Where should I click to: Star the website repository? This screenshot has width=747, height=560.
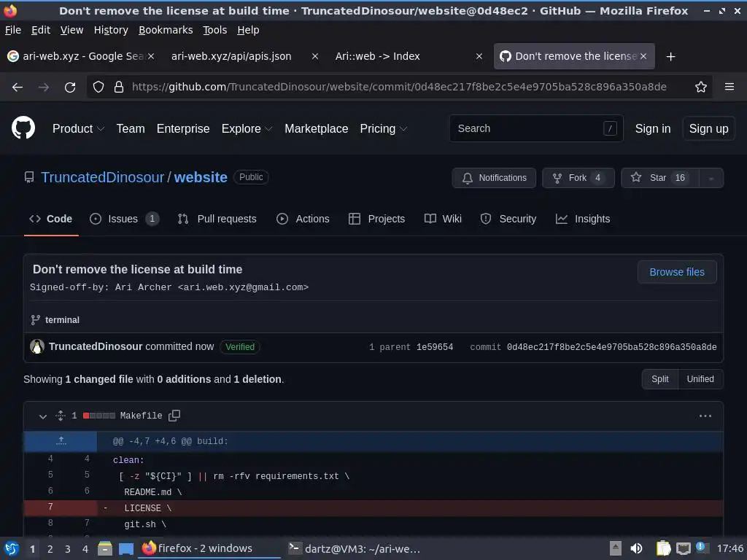click(x=660, y=178)
